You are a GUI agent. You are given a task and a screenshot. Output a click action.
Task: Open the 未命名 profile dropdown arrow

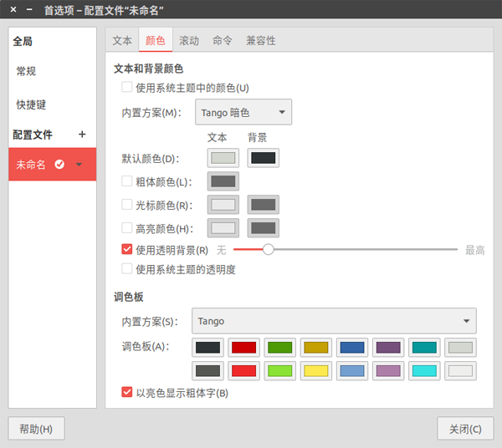79,165
